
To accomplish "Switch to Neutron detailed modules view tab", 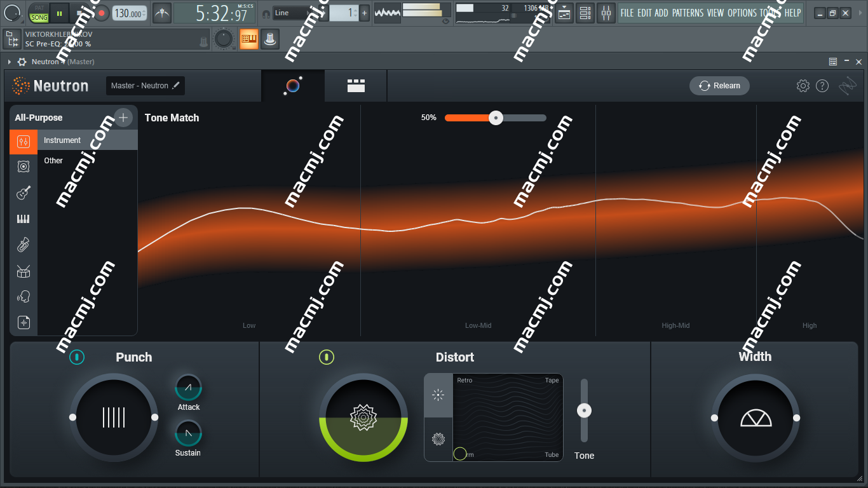I will tap(356, 86).
